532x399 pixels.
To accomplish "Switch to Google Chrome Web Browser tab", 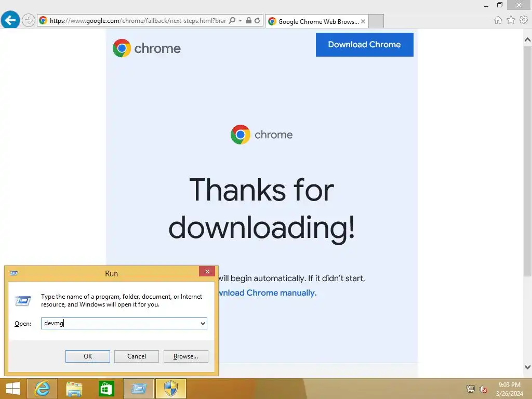I will 316,22.
